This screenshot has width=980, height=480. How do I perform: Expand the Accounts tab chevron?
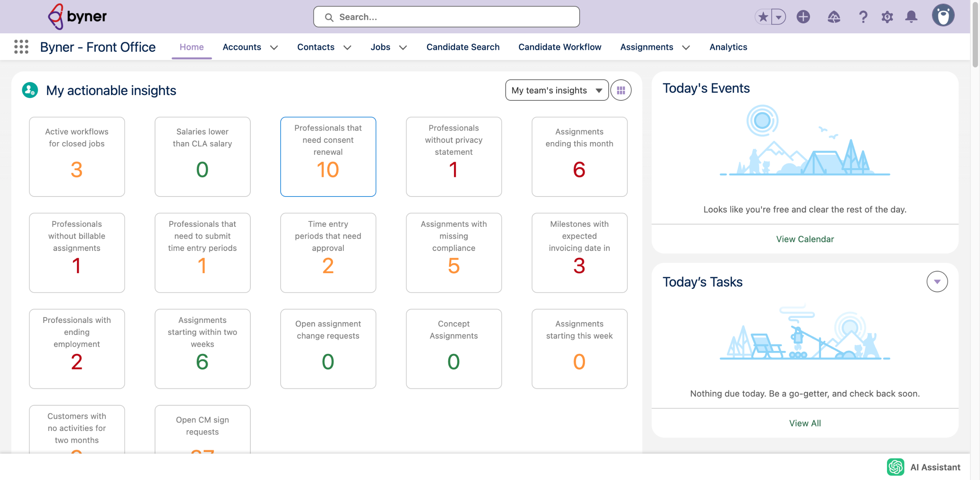tap(274, 48)
